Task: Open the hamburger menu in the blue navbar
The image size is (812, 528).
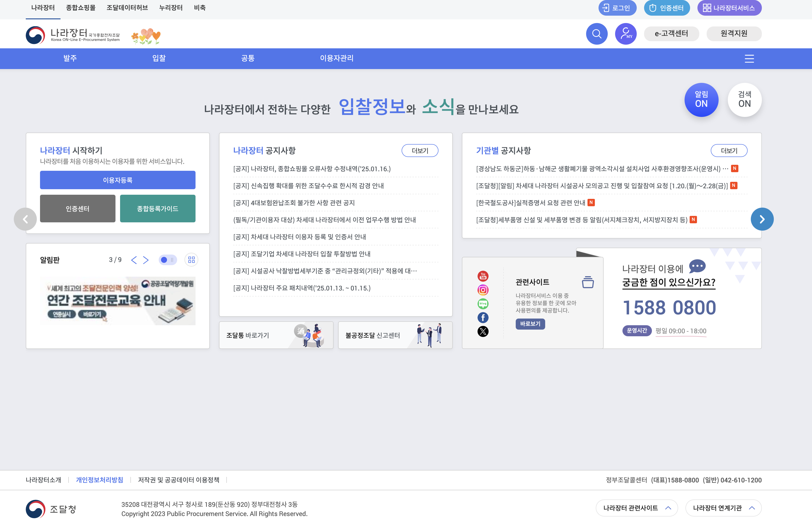Action: pyautogui.click(x=749, y=58)
